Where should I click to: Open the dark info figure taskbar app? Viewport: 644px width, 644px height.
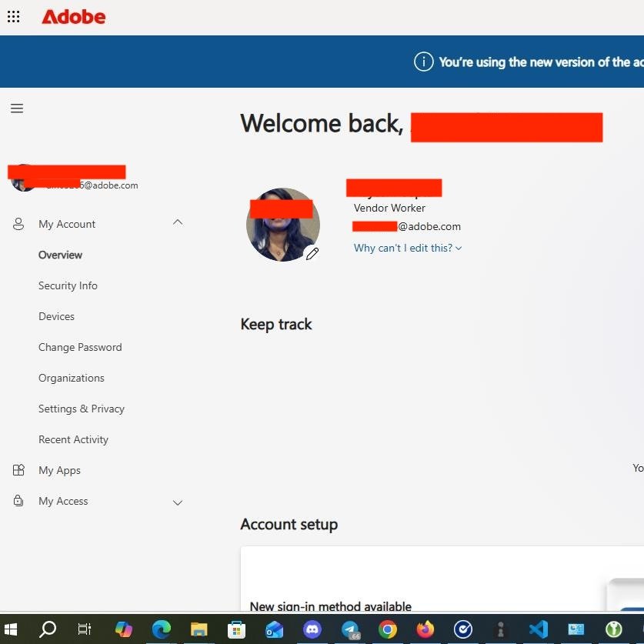(x=501, y=629)
